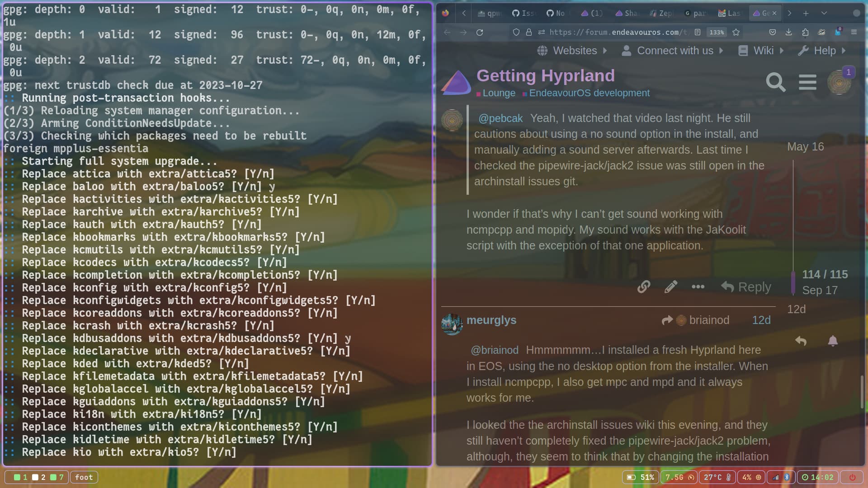Open the forum search magnifier icon

click(x=775, y=82)
